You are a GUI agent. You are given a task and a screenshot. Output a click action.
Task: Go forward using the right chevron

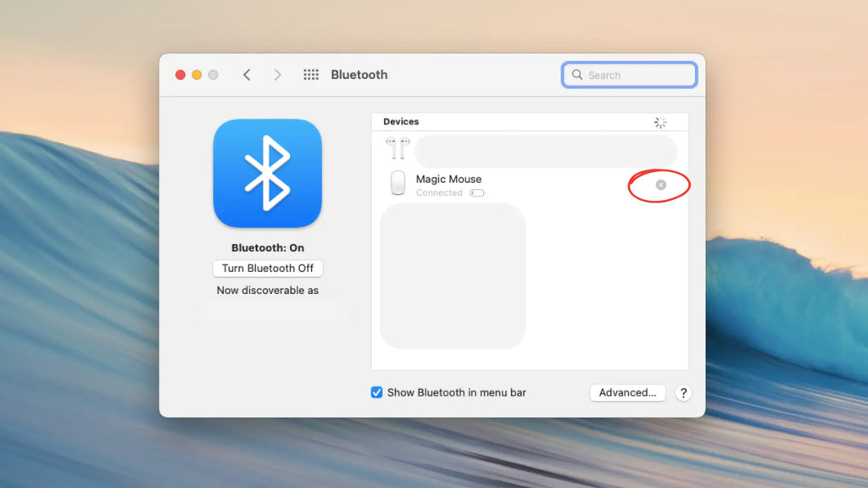click(x=277, y=75)
